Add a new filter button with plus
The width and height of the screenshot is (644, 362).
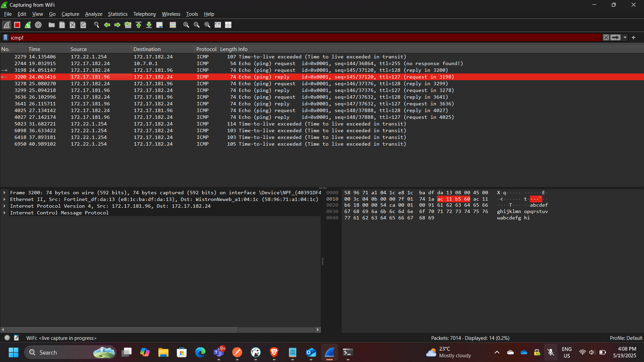pos(634,38)
